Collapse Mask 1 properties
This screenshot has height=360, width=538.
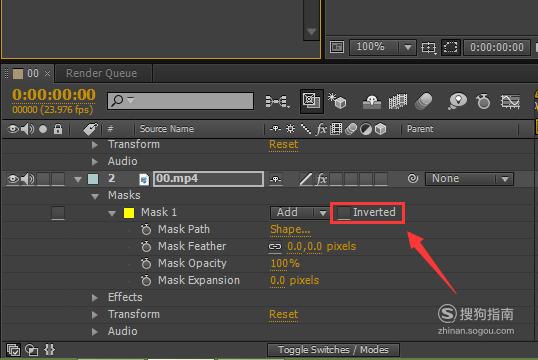tap(112, 213)
